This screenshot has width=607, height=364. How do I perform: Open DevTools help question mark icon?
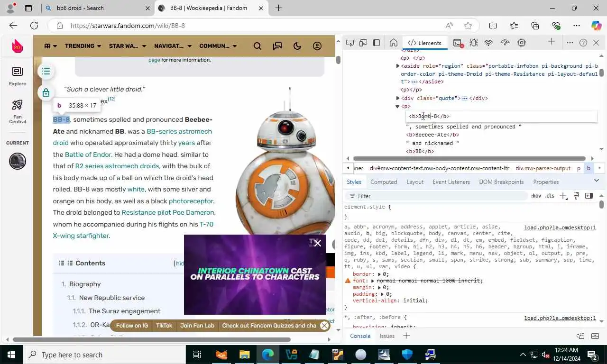click(x=583, y=43)
